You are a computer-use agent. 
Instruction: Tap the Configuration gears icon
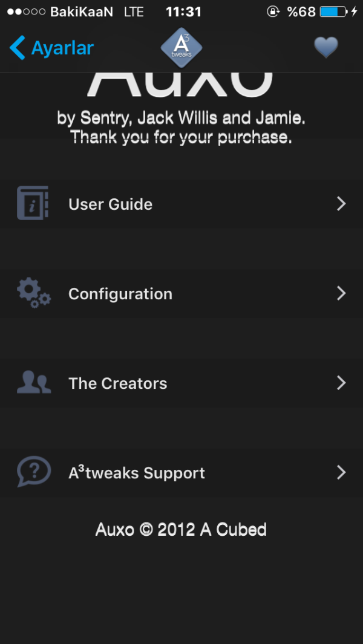tap(34, 294)
